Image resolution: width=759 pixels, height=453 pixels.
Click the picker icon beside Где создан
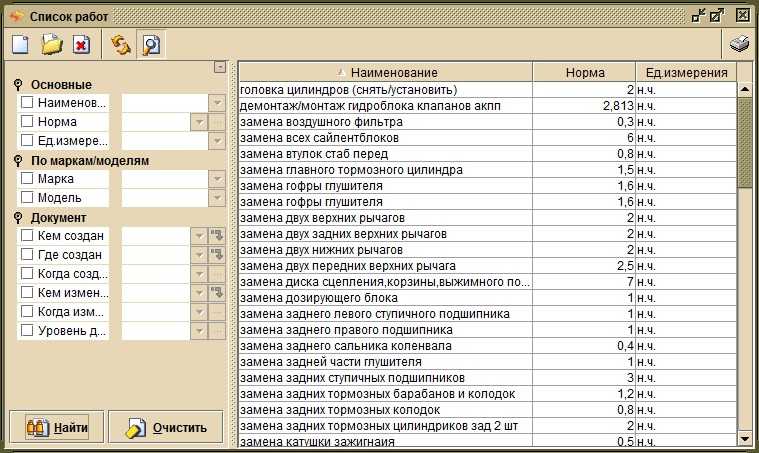(x=217, y=255)
